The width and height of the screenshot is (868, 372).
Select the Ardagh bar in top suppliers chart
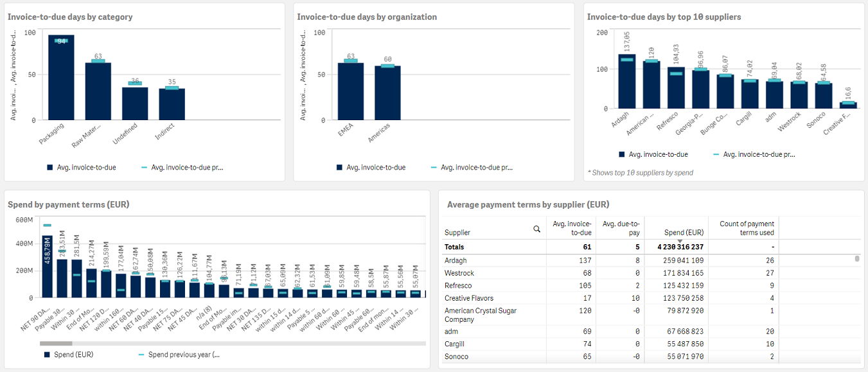(626, 82)
